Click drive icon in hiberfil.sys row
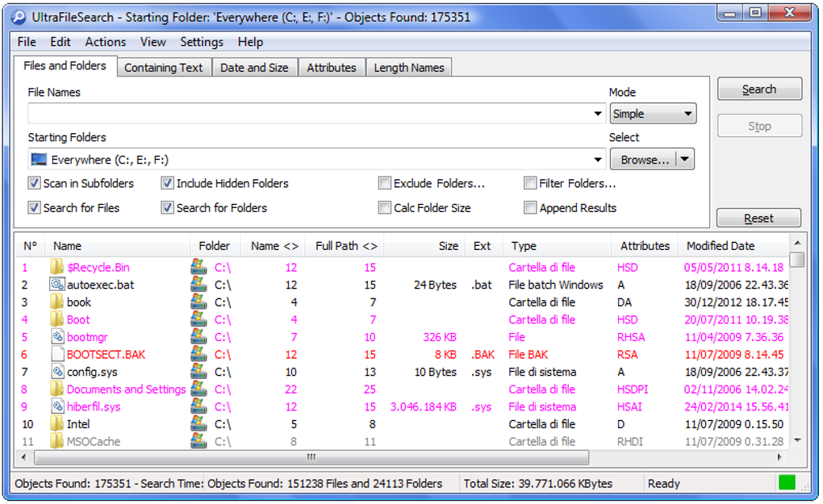823x504 pixels. click(198, 406)
